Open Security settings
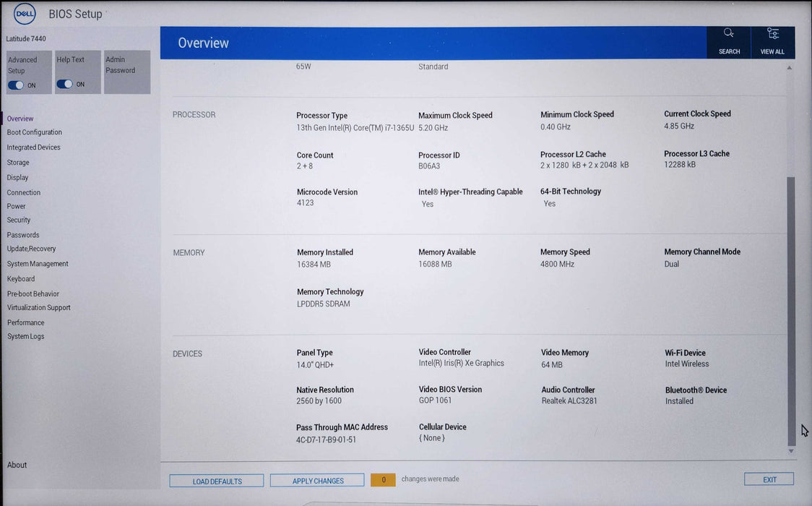This screenshot has height=506, width=812. (19, 220)
